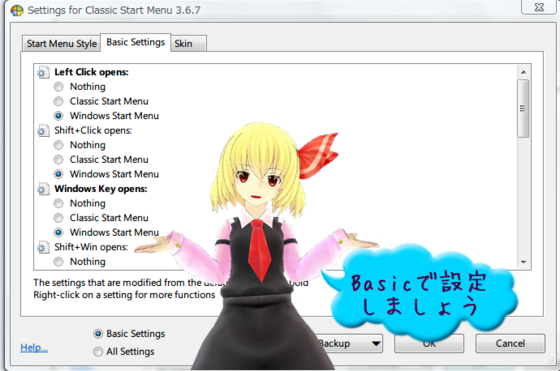
Task: Click the Classic Start Menu shell icon in title bar
Action: [17, 10]
